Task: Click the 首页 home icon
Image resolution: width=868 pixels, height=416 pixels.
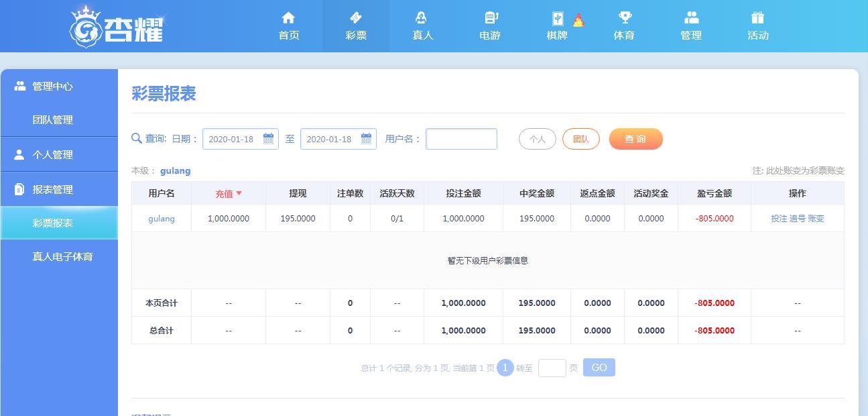Action: (288, 17)
